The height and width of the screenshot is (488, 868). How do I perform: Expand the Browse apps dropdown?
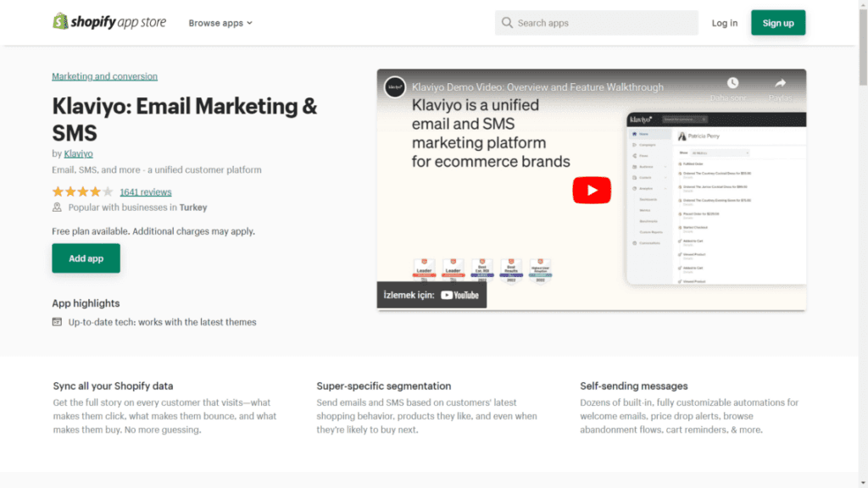(220, 23)
